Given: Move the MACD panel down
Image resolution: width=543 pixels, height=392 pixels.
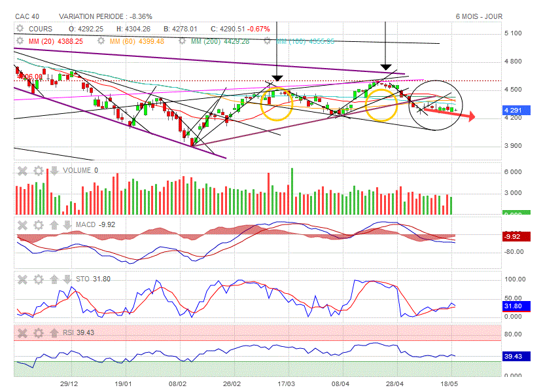Looking at the screenshot, I should click(x=67, y=225).
